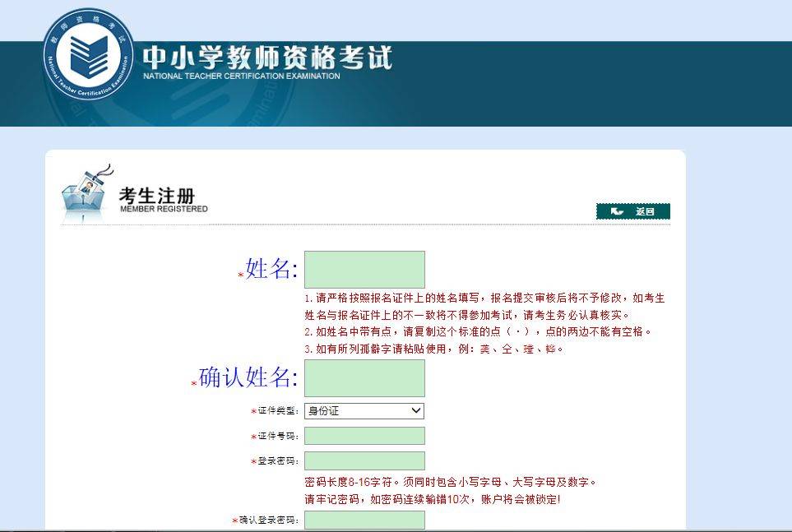Image resolution: width=792 pixels, height=532 pixels.
Task: Click the 返回 button text
Action: 645,211
